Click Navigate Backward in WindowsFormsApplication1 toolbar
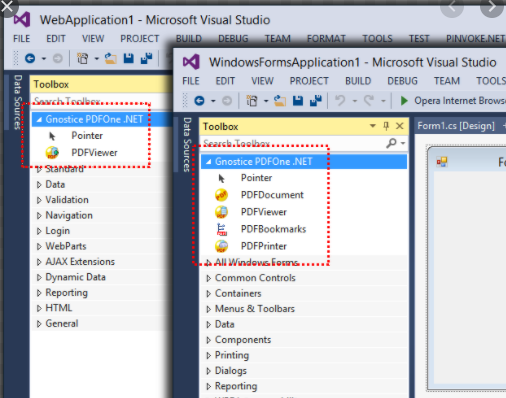 199,101
